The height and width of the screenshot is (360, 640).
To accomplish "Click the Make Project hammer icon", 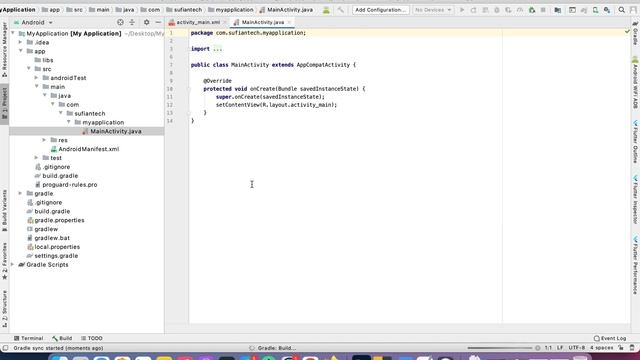I will point(340,10).
